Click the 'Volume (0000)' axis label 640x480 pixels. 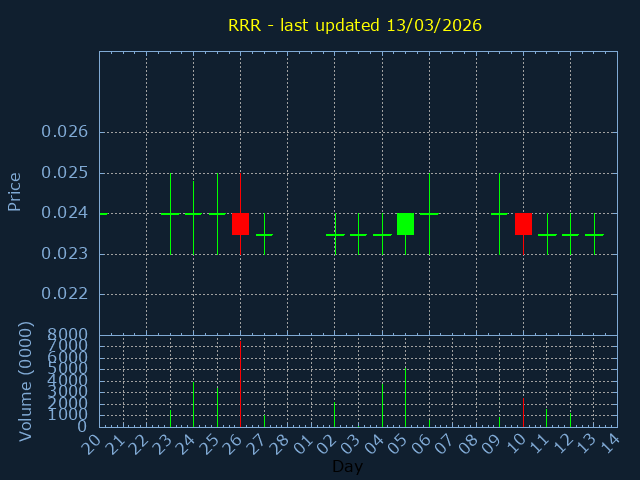click(26, 381)
